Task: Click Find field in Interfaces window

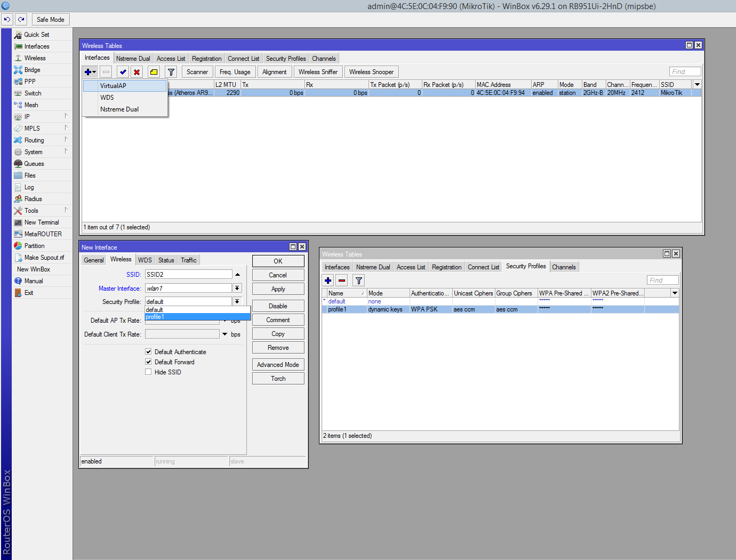Action: point(685,71)
